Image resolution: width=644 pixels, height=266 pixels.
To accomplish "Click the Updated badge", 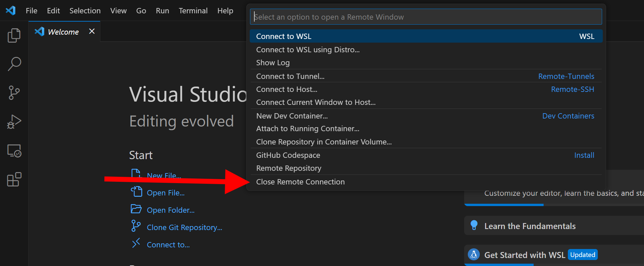I will [583, 255].
